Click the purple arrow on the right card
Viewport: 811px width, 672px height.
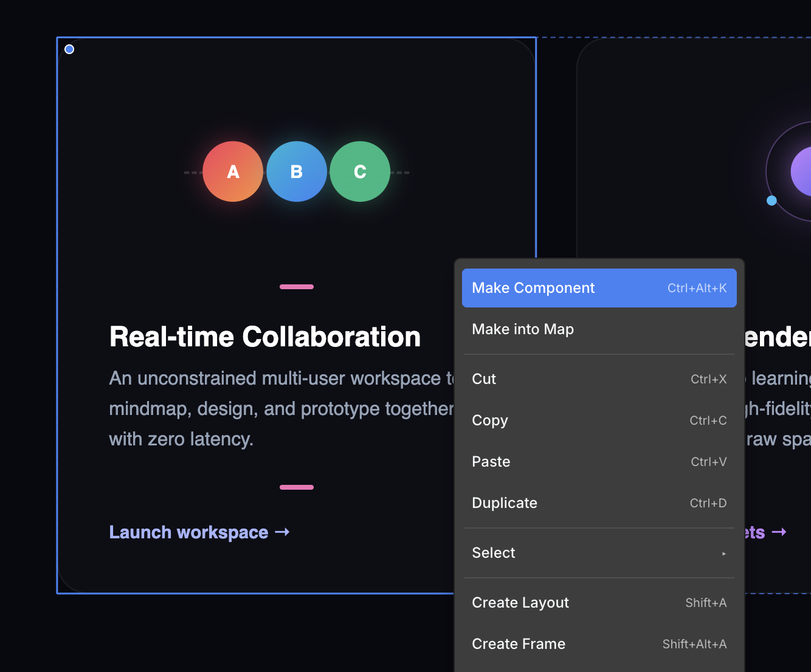779,532
